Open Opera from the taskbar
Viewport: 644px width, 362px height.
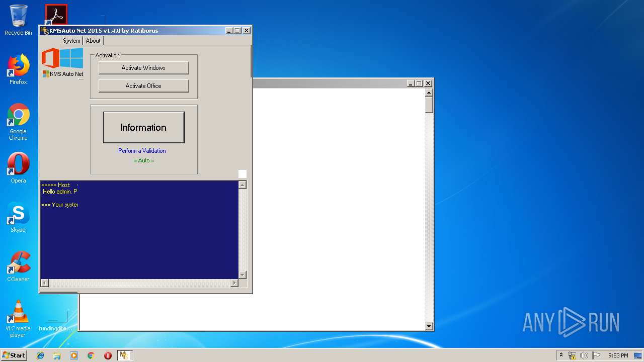108,355
